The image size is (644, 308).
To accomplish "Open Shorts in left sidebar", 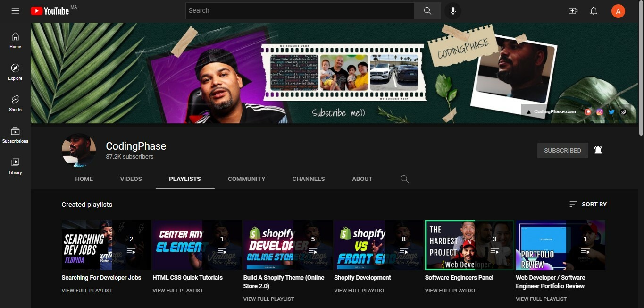I will coord(15,103).
